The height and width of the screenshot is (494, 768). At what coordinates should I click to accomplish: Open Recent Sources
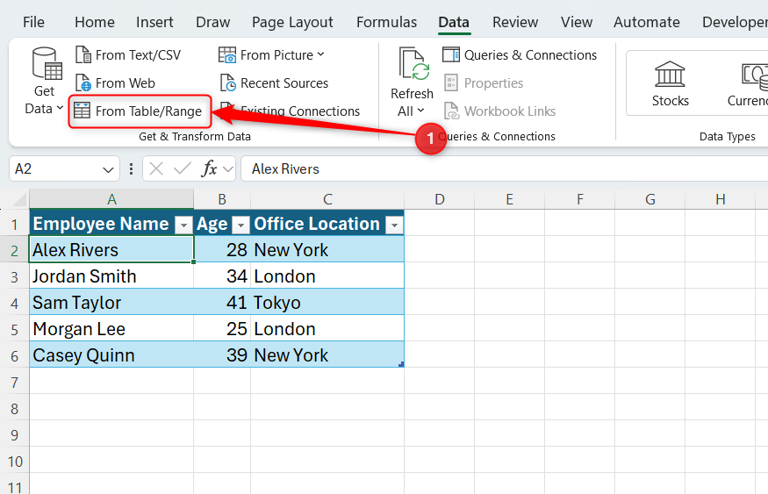click(273, 83)
